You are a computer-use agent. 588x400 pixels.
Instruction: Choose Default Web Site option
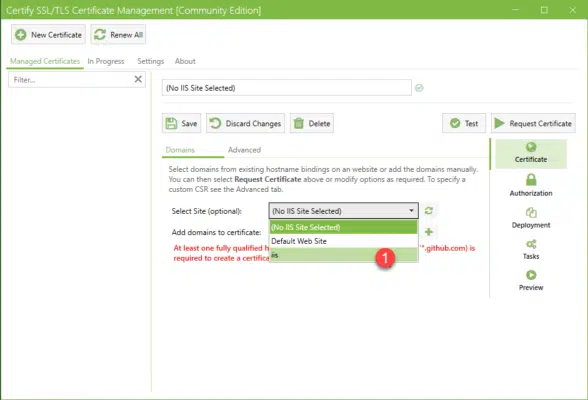point(344,241)
